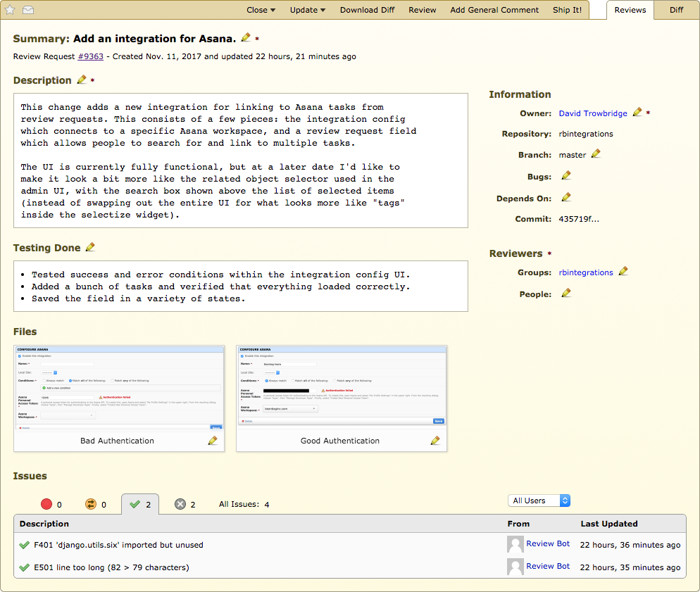700x592 pixels.
Task: Select the E501 line too long issue
Action: click(x=350, y=567)
